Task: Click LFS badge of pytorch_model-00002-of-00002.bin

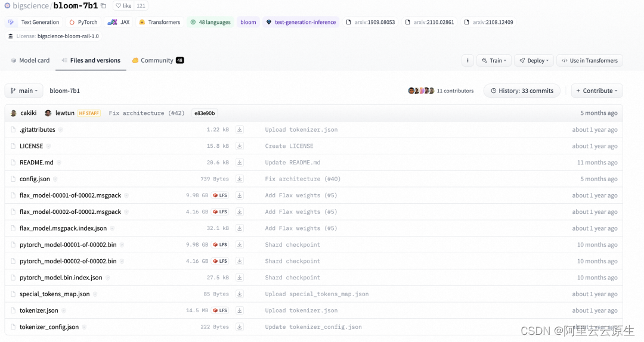Action: pos(220,261)
